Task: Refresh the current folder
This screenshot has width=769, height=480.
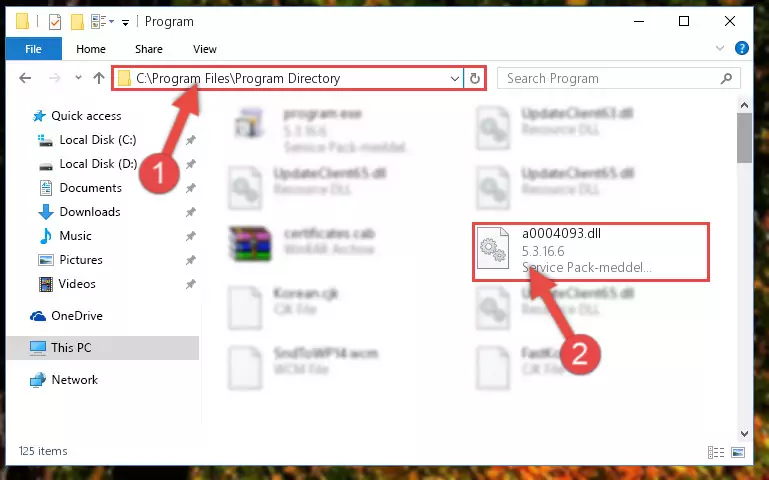Action: click(x=475, y=78)
